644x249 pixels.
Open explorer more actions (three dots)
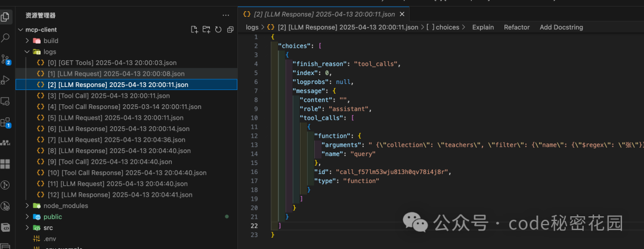coord(226,15)
